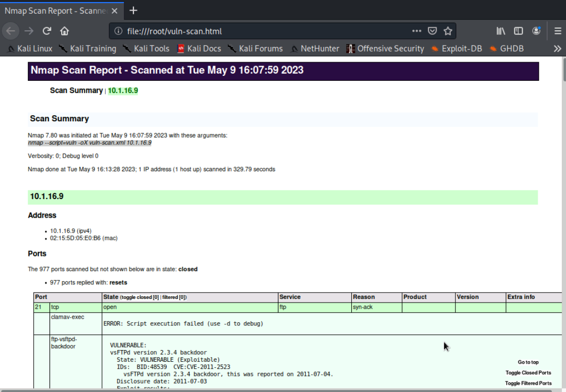Screen dimensions: 566x392
Task: Open the Firefox hamburger menu
Action: (x=558, y=31)
